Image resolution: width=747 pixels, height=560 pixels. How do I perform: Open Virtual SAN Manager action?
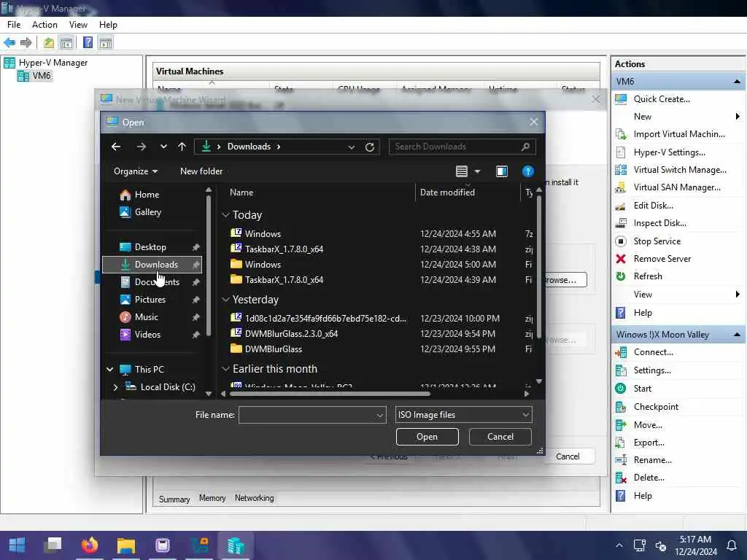676,187
